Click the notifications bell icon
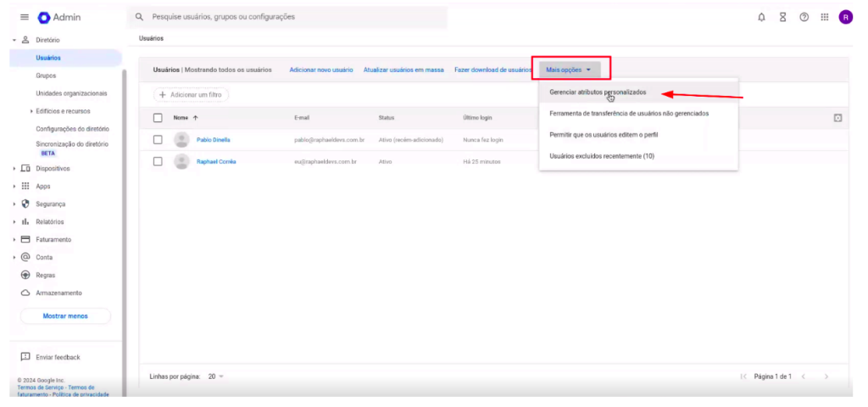The image size is (868, 407). (762, 17)
